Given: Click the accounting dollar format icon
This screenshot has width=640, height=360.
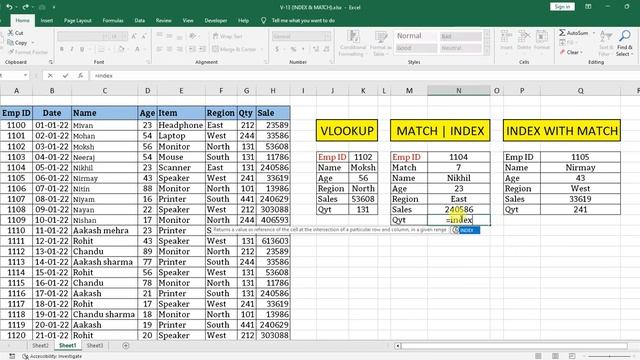Looking at the screenshot, I should point(277,49).
